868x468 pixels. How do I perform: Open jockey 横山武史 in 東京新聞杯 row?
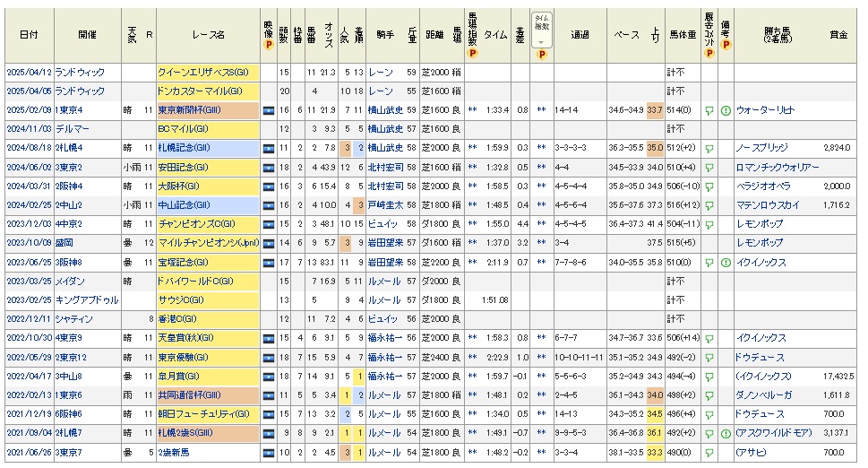386,111
